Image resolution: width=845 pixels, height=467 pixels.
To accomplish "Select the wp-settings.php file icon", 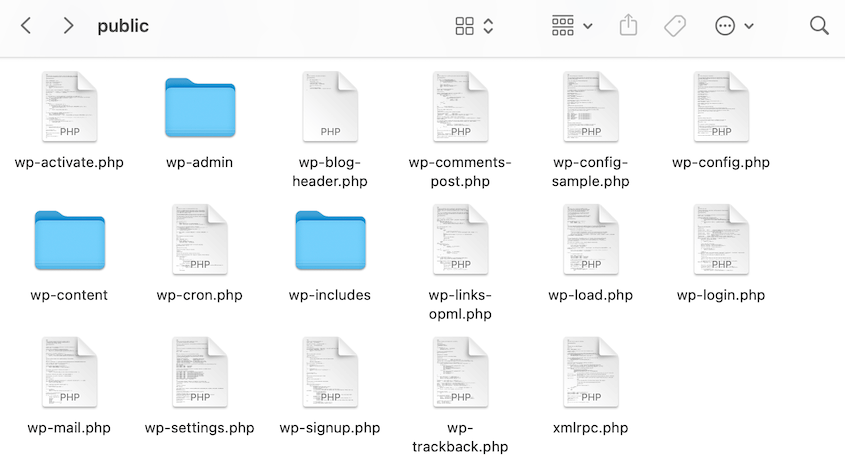I will (200, 372).
